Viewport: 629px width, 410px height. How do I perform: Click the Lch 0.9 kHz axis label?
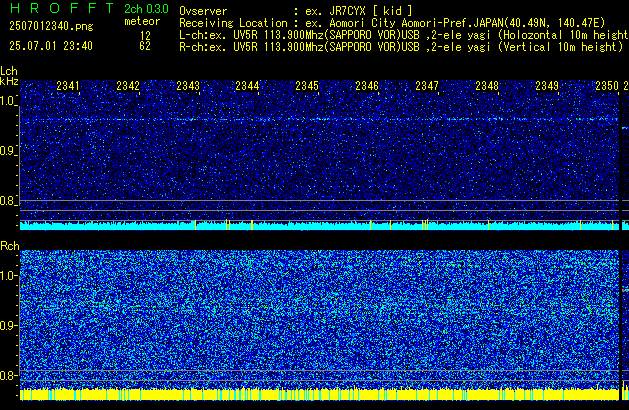coord(8,151)
